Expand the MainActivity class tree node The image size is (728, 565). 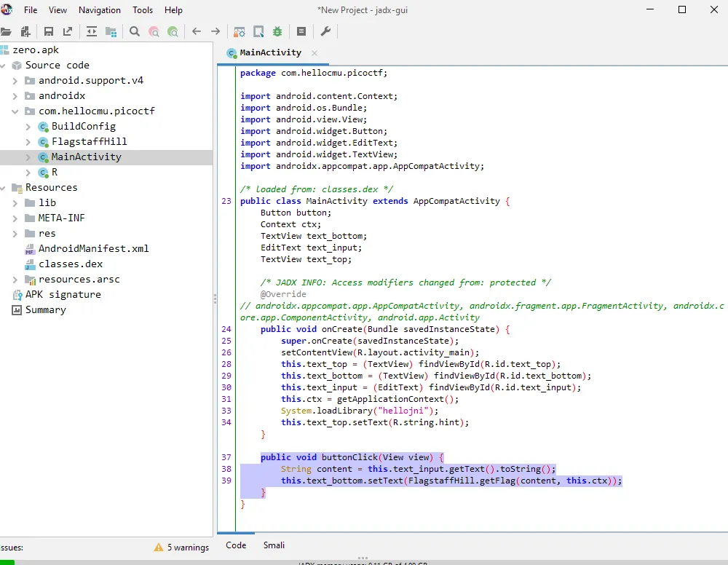28,157
